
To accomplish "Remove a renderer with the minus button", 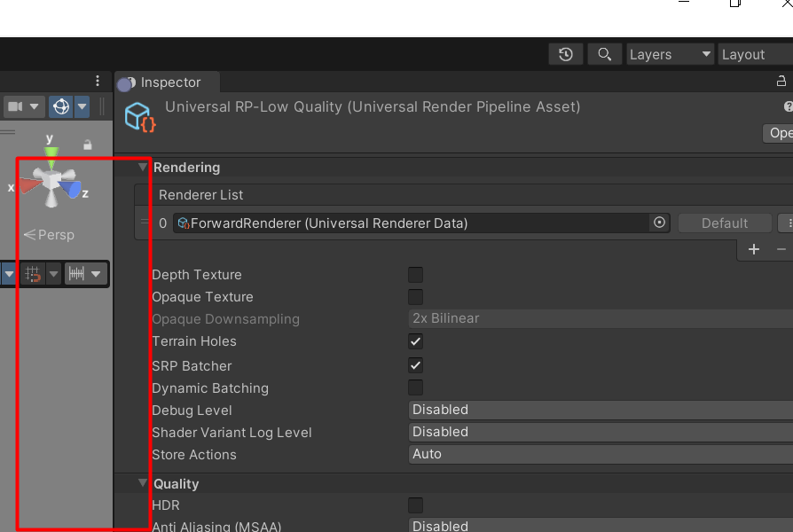I will [x=781, y=249].
